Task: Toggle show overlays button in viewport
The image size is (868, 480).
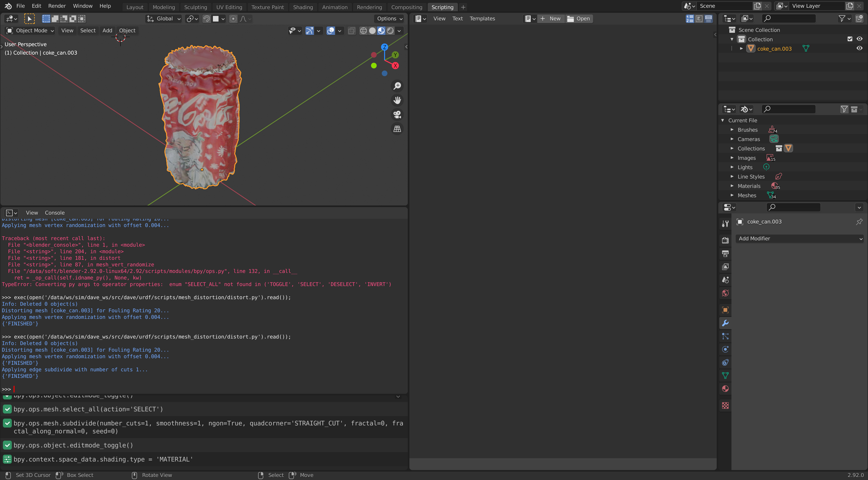Action: (331, 31)
